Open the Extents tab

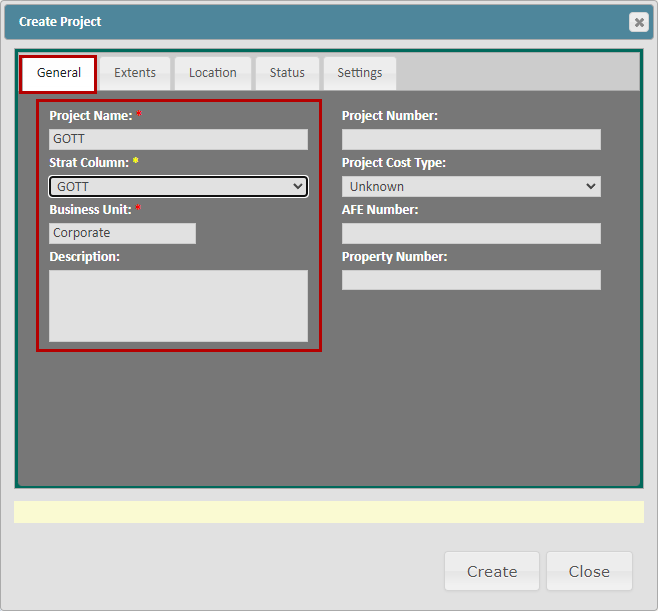135,73
